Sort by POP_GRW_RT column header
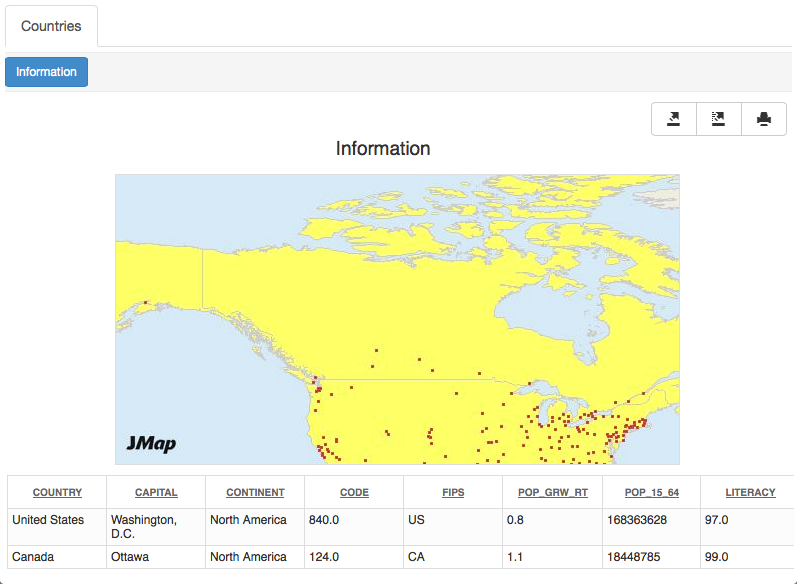The width and height of the screenshot is (797, 584). (552, 492)
